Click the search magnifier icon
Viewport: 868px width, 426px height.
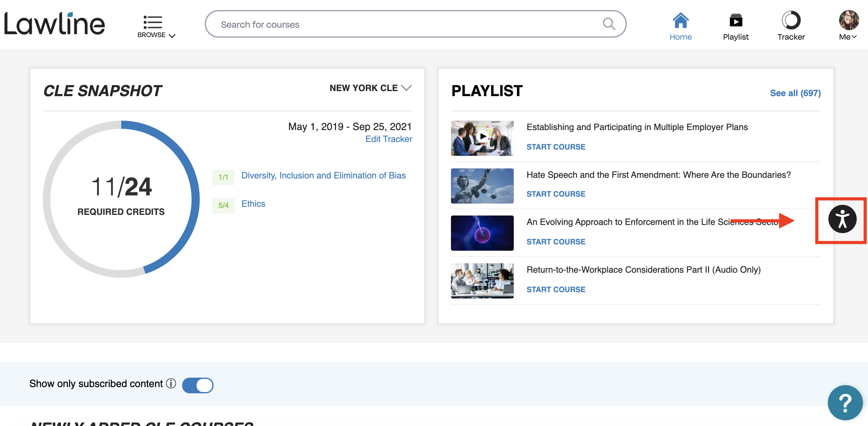click(609, 24)
